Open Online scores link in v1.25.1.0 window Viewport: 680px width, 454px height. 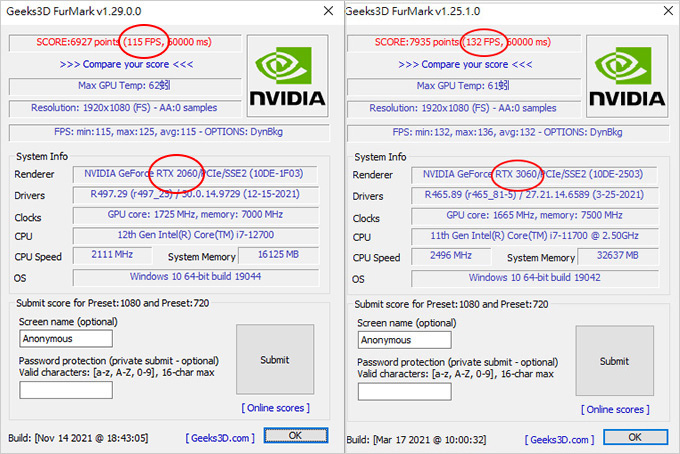[615, 409]
